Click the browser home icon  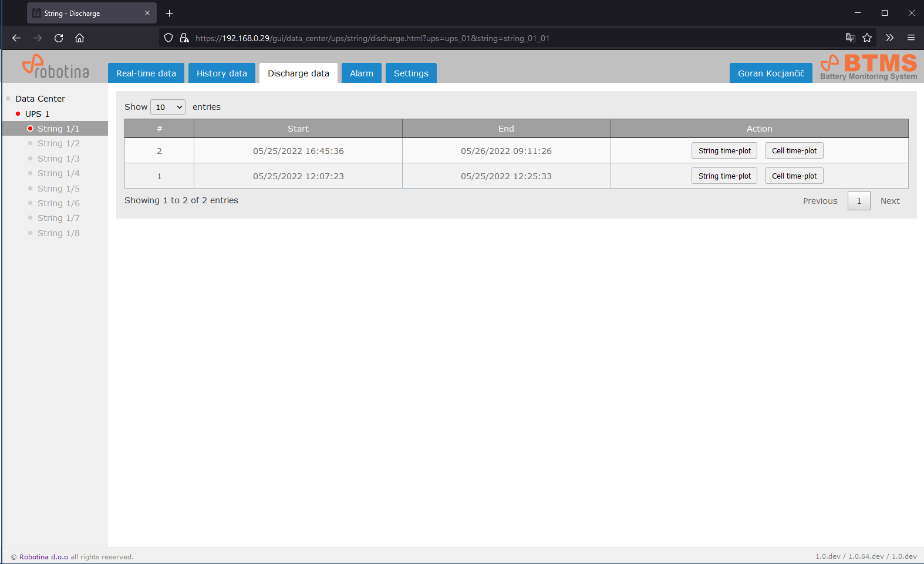(x=80, y=38)
